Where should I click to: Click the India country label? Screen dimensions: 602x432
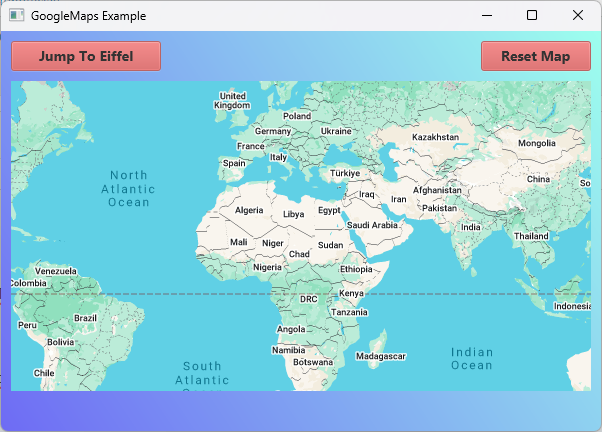click(x=471, y=227)
